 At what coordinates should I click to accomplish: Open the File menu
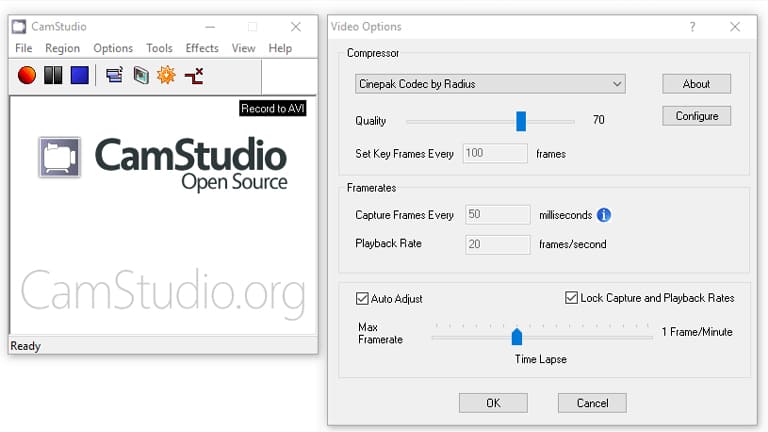click(x=24, y=48)
